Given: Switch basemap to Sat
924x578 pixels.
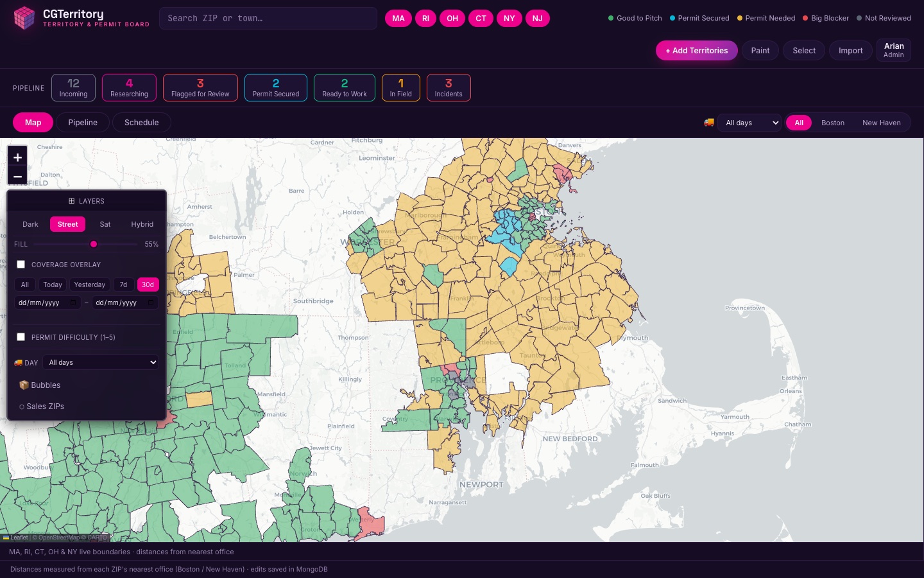Looking at the screenshot, I should click(x=105, y=224).
